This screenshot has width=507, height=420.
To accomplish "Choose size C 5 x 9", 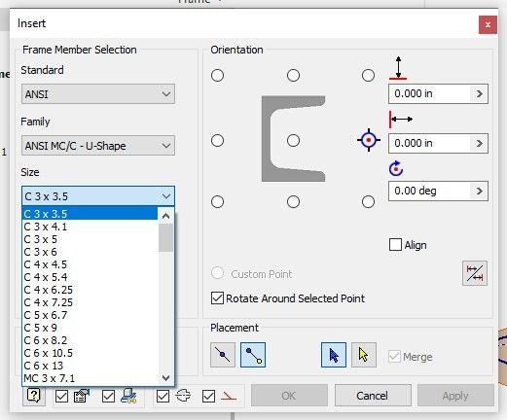I will (91, 328).
